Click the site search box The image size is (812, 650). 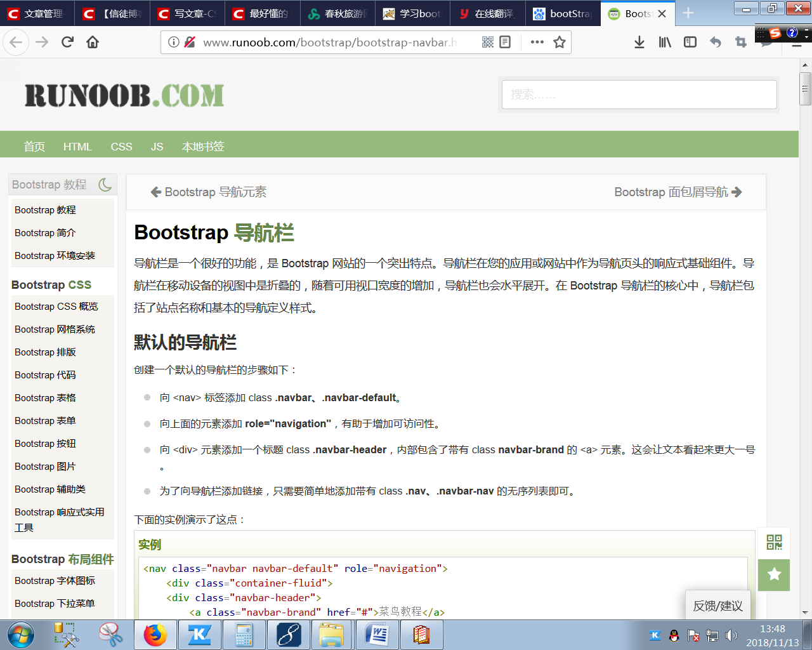(x=639, y=95)
